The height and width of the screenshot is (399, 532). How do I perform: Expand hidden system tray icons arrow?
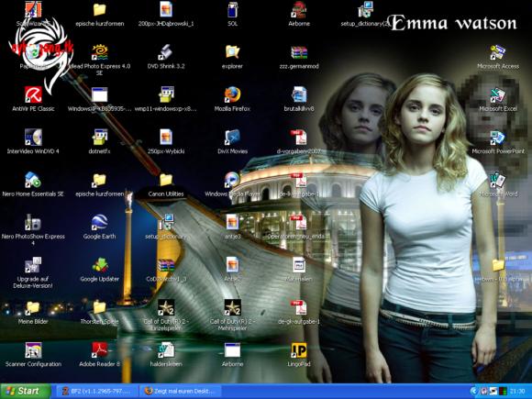tap(473, 391)
